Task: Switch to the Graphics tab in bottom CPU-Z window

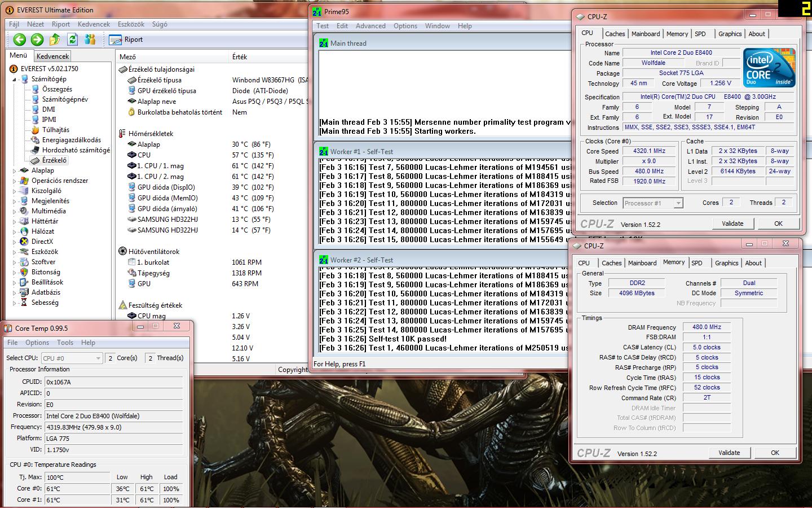Action: [x=726, y=263]
